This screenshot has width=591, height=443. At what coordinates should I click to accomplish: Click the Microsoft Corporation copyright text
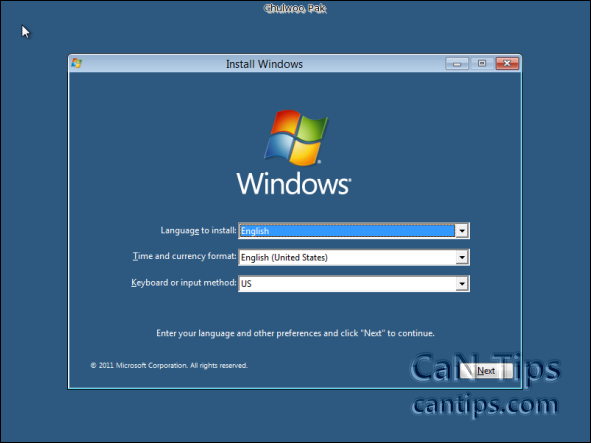169,365
